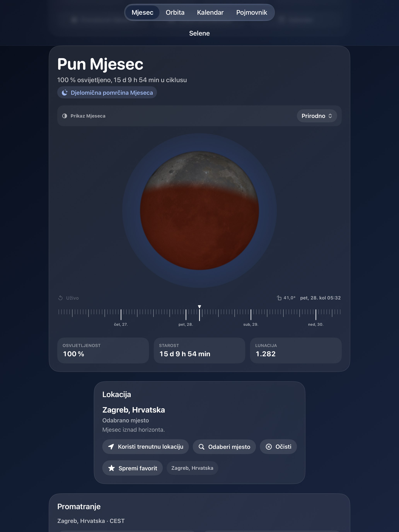The image size is (399, 532).
Task: Click the rotation angle icon beside 41,0°
Action: tap(279, 298)
